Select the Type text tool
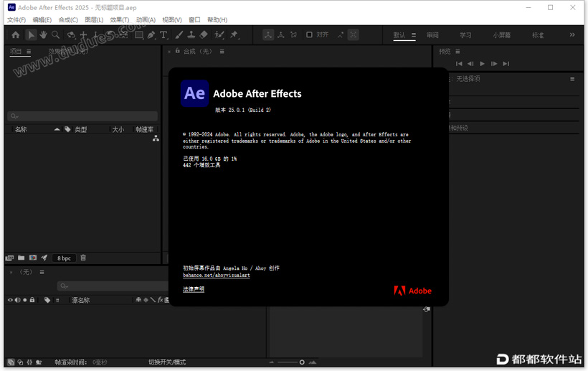Viewport: 588px width, 371px height. click(x=163, y=35)
